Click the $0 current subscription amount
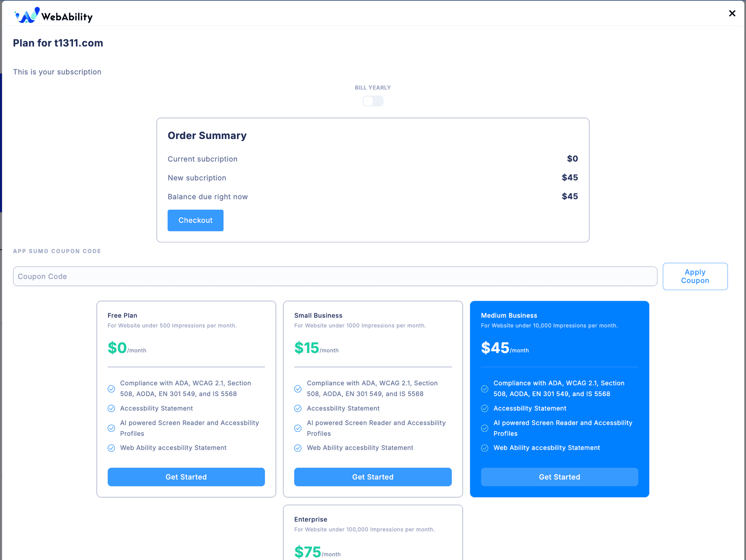 pyautogui.click(x=572, y=158)
